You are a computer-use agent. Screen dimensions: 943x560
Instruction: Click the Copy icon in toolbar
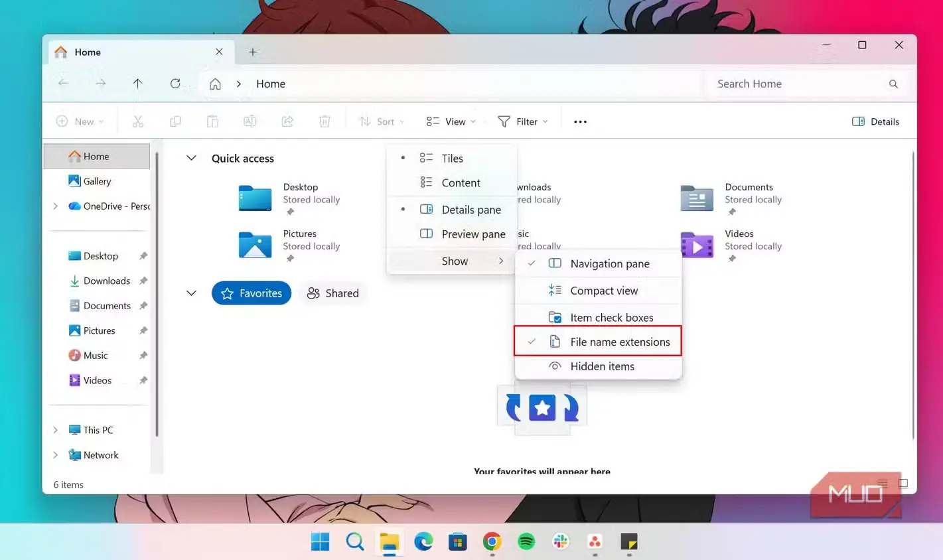(175, 121)
